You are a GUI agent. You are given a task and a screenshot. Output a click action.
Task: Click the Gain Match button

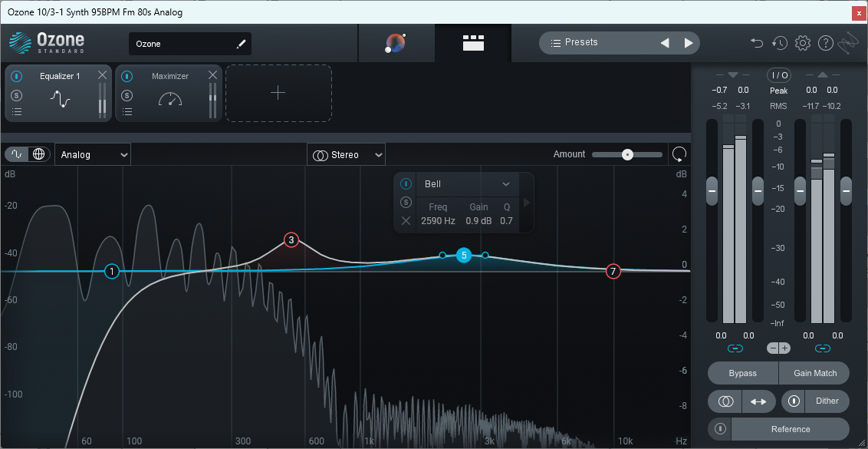814,373
